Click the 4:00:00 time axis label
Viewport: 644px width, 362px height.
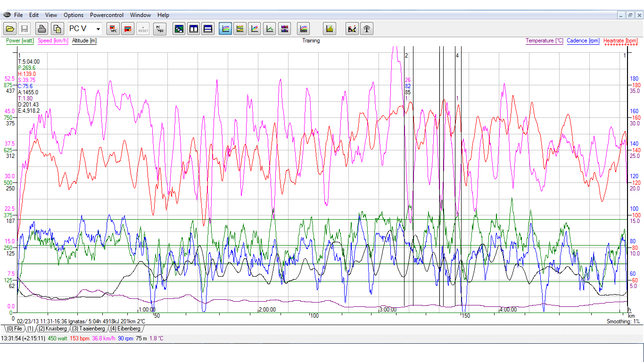click(x=508, y=310)
